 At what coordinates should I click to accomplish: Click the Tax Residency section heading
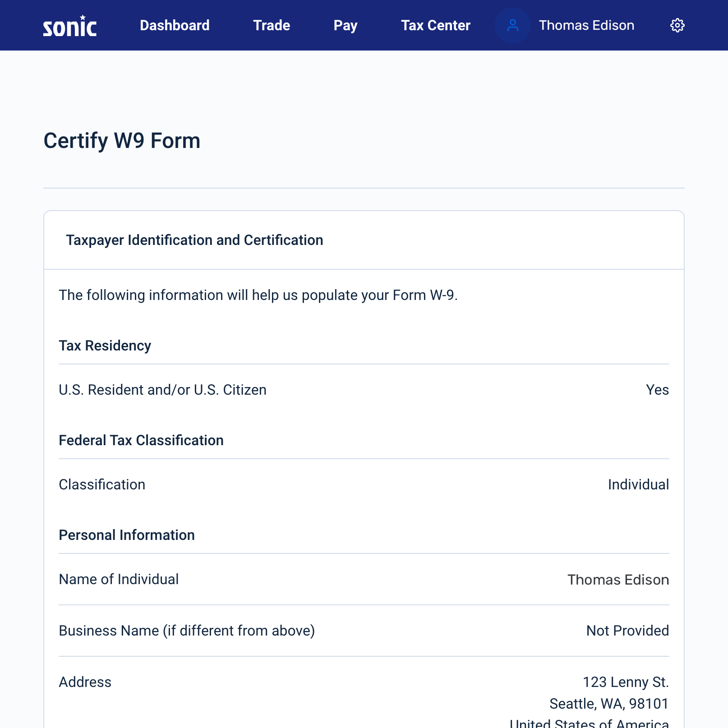(x=105, y=346)
